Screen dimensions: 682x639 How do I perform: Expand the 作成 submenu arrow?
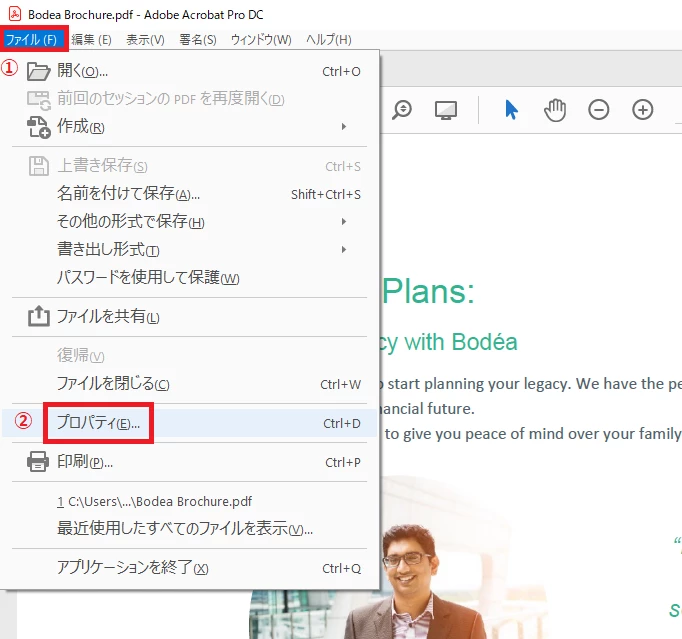tap(344, 127)
